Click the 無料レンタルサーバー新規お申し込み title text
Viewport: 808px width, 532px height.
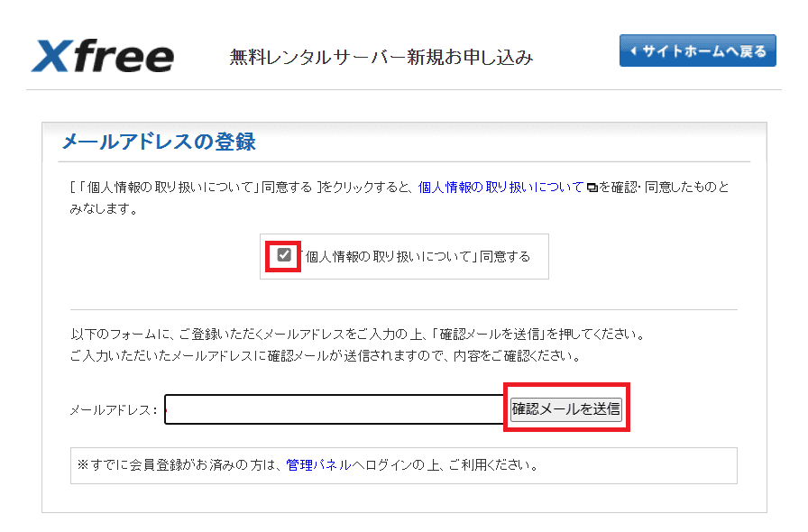(381, 57)
